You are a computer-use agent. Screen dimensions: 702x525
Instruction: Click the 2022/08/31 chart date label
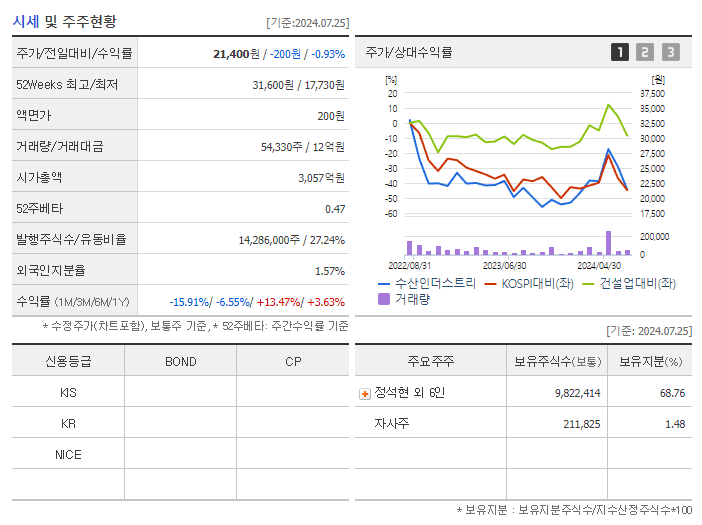(409, 266)
